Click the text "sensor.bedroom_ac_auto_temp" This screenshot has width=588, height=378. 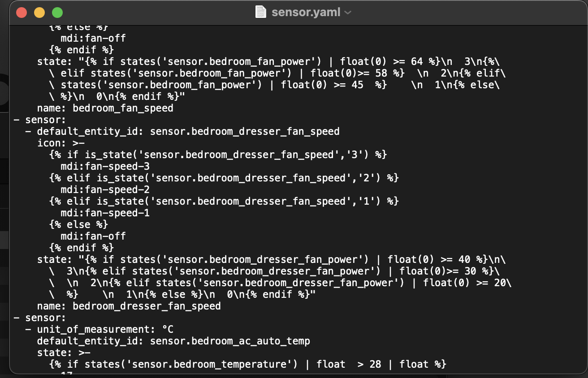(230, 341)
